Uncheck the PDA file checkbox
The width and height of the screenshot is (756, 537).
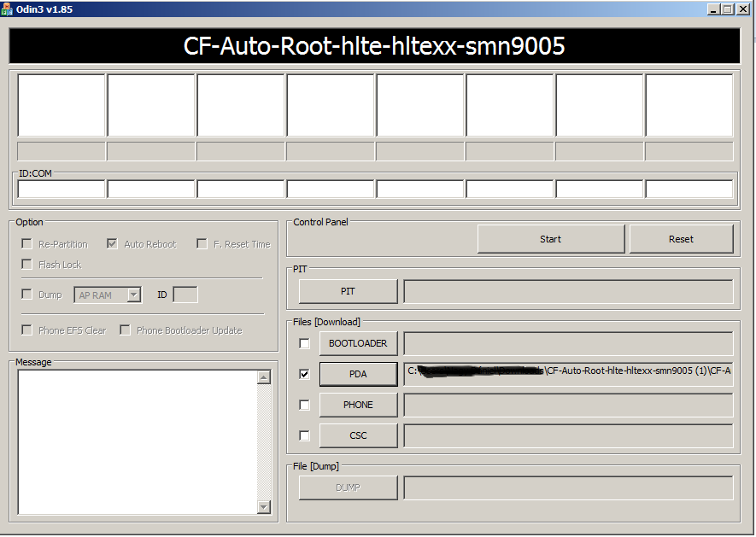pos(304,374)
